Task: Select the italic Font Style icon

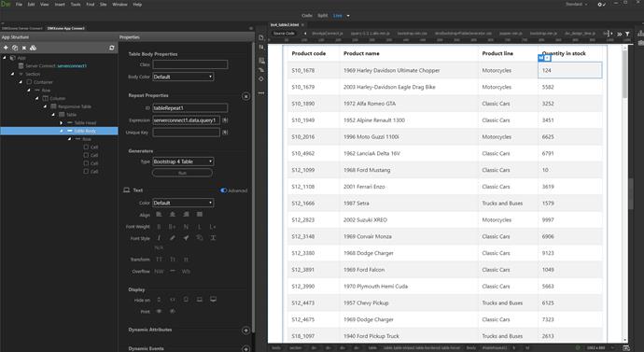Action: (159, 238)
